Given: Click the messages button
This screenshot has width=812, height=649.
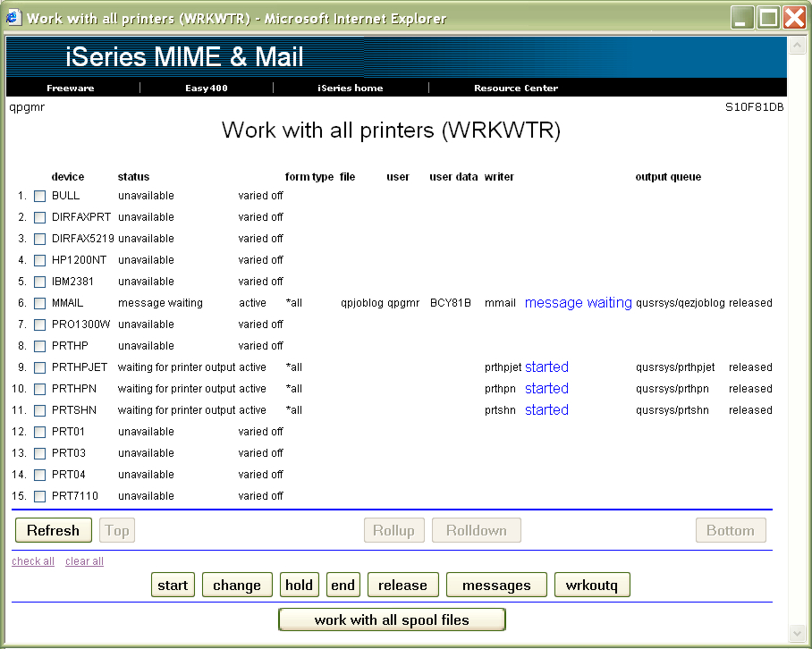Looking at the screenshot, I should pos(496,585).
